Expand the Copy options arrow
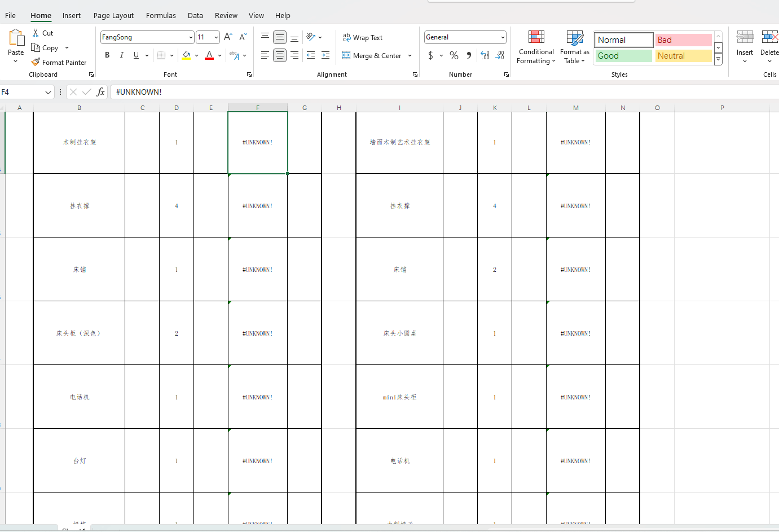The height and width of the screenshot is (532, 779). click(x=67, y=48)
